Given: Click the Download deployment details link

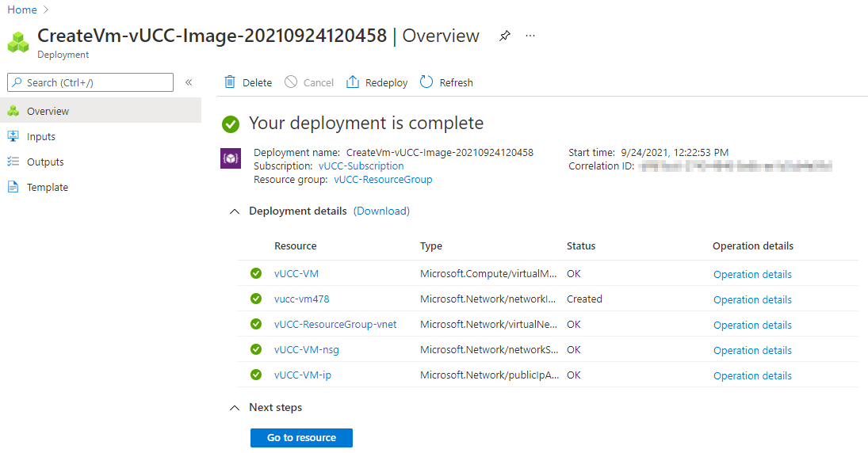Looking at the screenshot, I should pyautogui.click(x=381, y=211).
